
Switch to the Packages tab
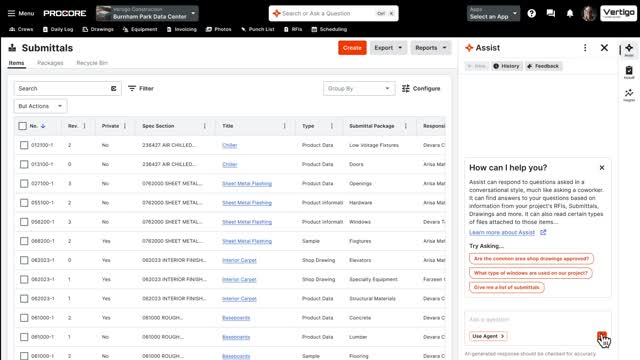[50, 63]
